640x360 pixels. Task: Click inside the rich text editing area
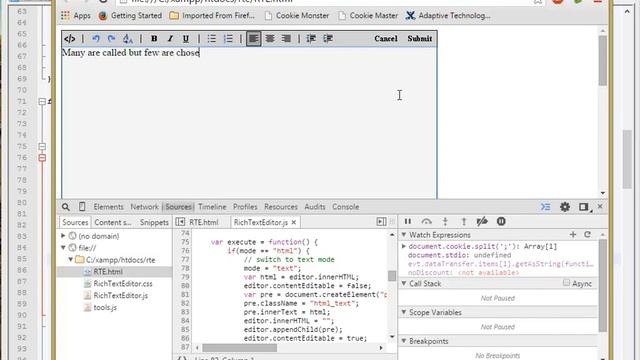pos(249,122)
